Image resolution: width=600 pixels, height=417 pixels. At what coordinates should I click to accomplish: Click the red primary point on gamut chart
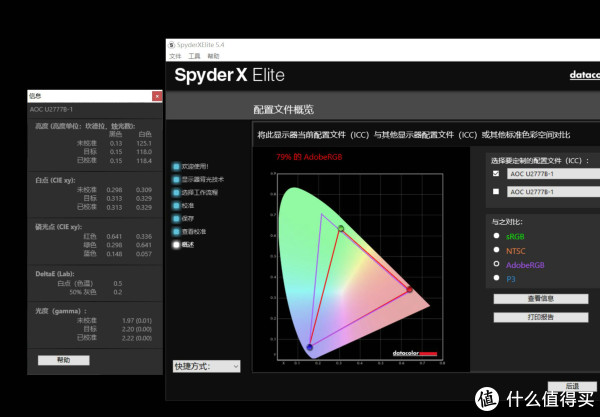tap(409, 289)
